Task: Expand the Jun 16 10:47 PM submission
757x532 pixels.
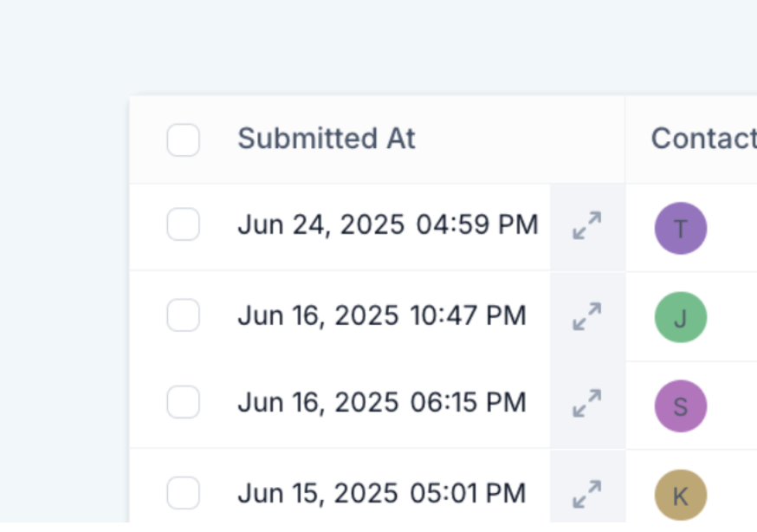Action: point(587,316)
